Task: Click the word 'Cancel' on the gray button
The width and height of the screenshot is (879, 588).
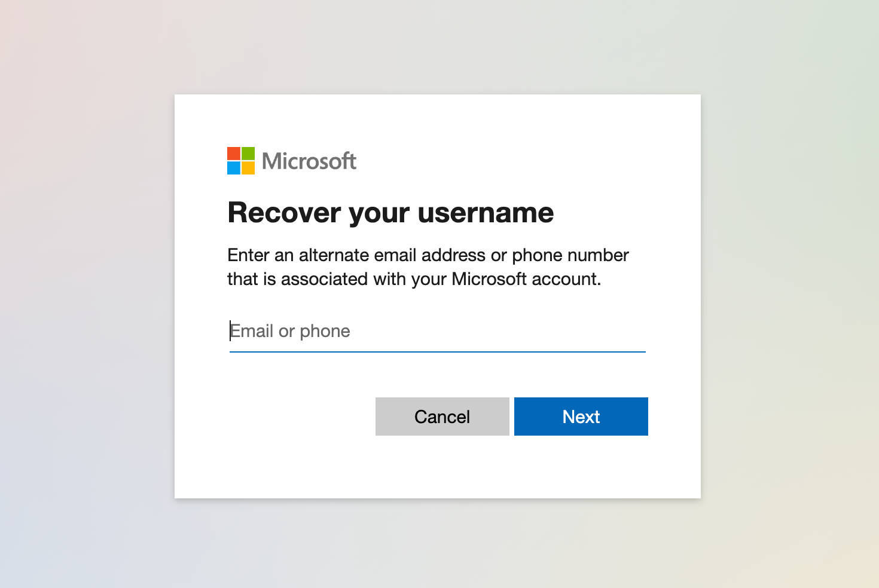Action: coord(442,416)
